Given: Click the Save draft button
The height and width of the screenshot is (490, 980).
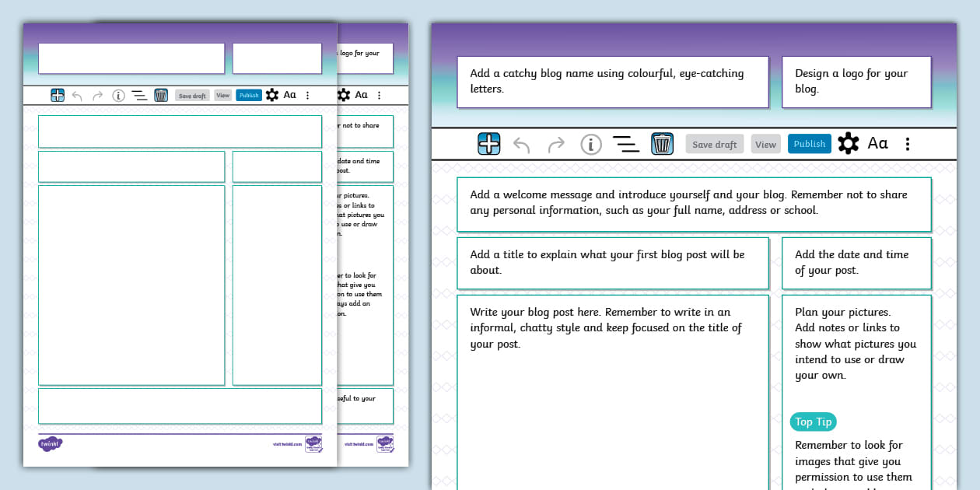Looking at the screenshot, I should pyautogui.click(x=714, y=143).
